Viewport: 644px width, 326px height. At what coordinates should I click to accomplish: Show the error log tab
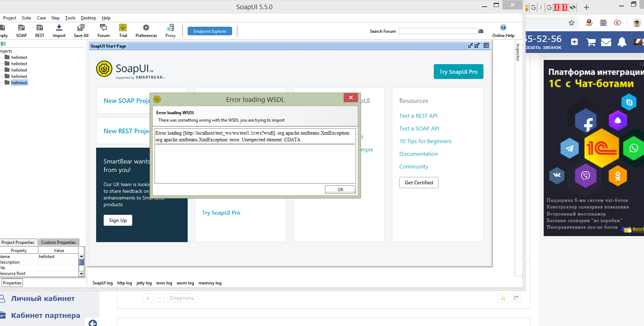164,283
